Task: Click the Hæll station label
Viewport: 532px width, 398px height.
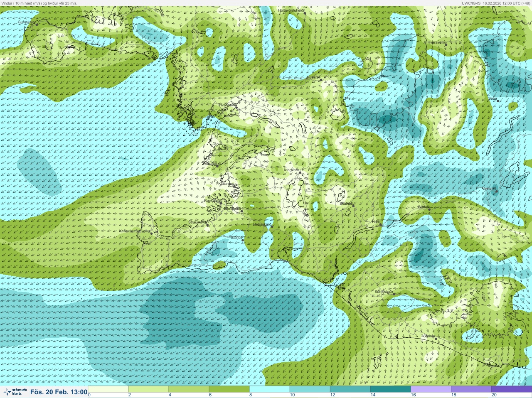Action: [x=376, y=222]
